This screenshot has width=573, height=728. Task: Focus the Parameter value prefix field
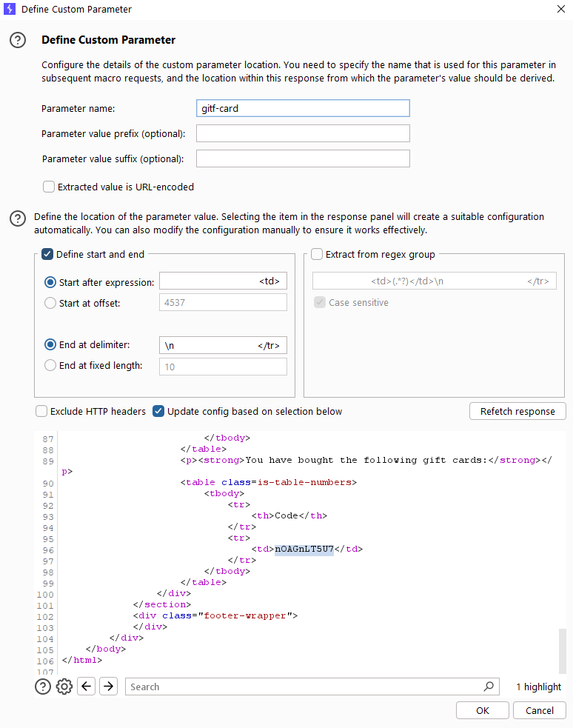click(303, 133)
